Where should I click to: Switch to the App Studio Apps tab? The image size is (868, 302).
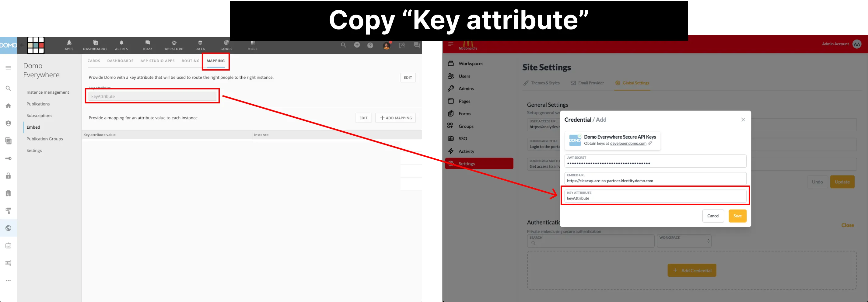[x=157, y=61]
